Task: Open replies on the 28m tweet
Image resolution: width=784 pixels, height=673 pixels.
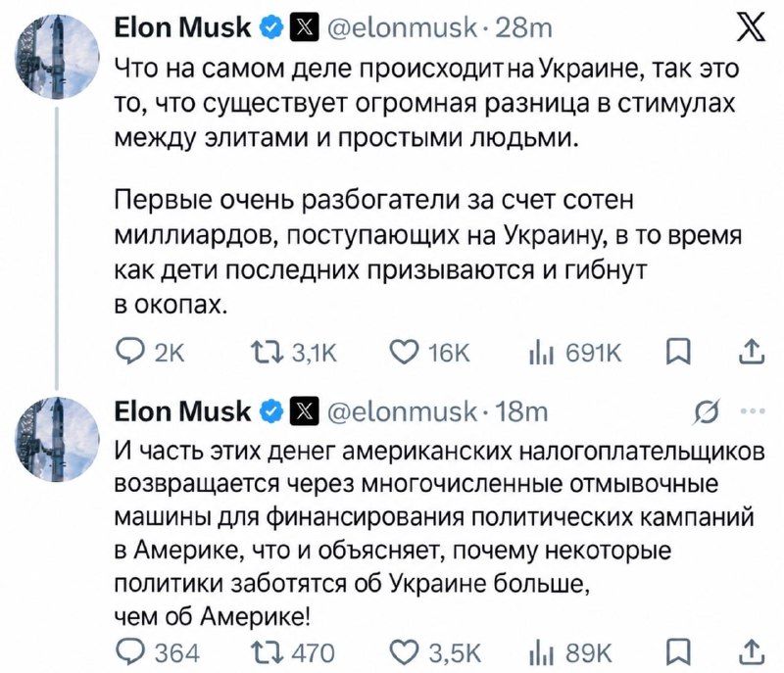Action: 150,353
